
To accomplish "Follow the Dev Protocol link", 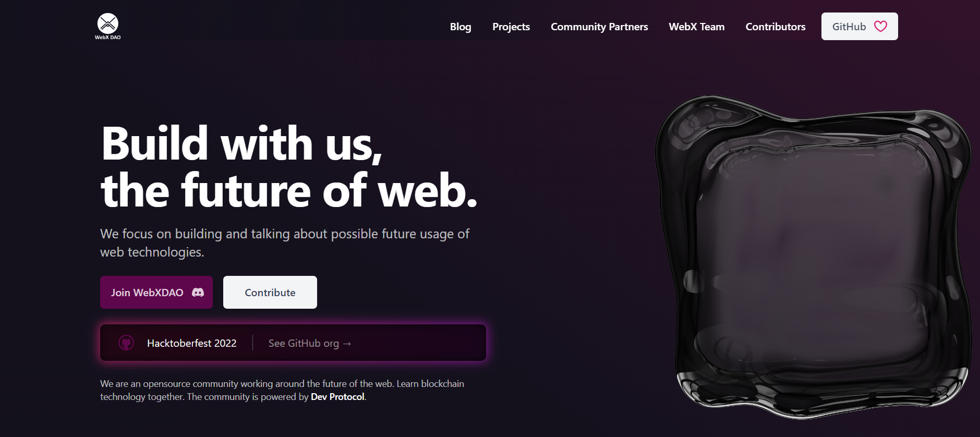I will click(x=337, y=397).
